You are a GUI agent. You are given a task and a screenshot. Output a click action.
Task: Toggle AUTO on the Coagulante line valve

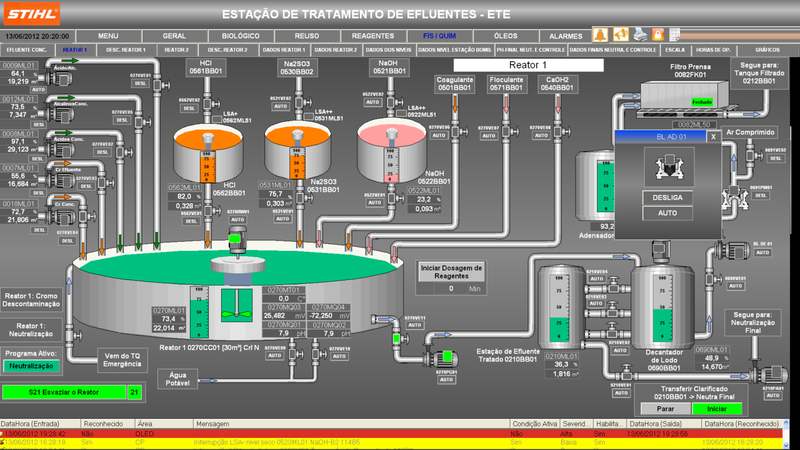tap(439, 136)
